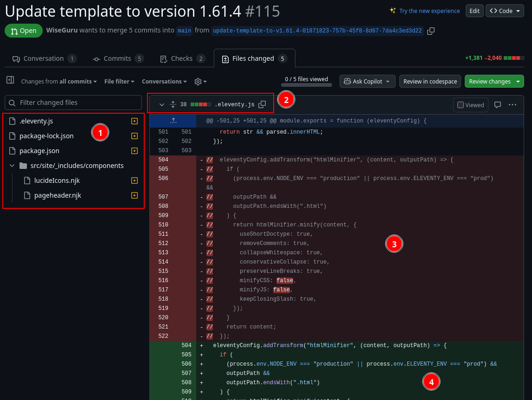Click the Review in codespace button
Image resolution: width=532 pixels, height=400 pixels.
430,81
